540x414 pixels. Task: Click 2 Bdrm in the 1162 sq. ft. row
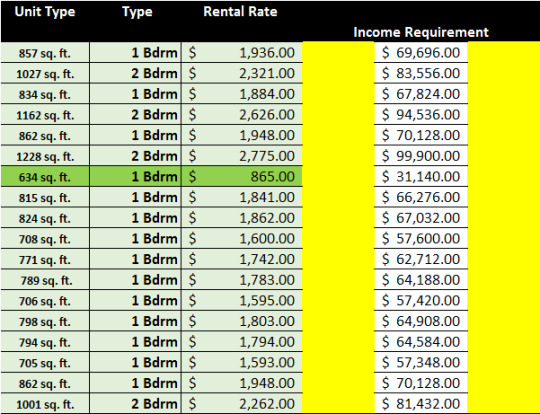coord(135,115)
